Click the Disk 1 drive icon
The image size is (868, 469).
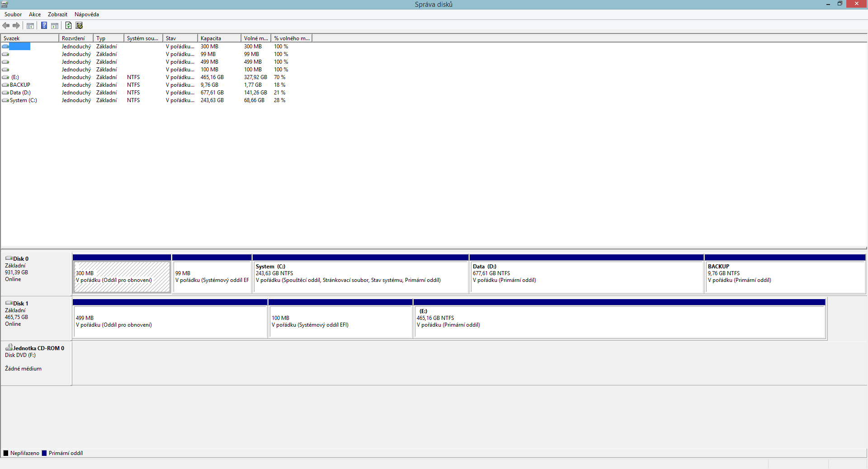pyautogui.click(x=9, y=303)
